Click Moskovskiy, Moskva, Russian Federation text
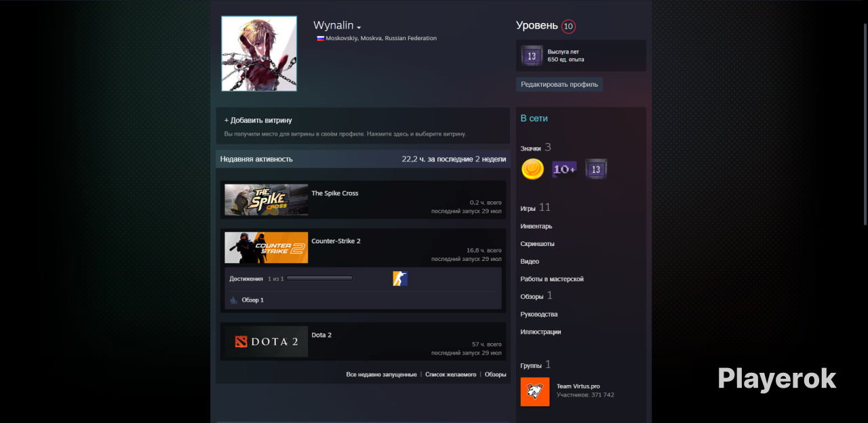 [381, 39]
